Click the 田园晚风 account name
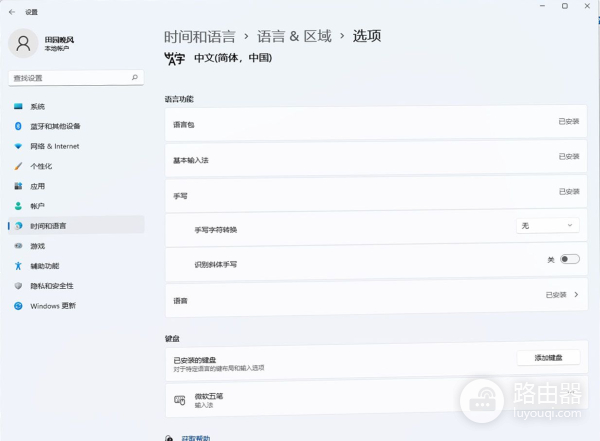The image size is (600, 441). [59, 39]
